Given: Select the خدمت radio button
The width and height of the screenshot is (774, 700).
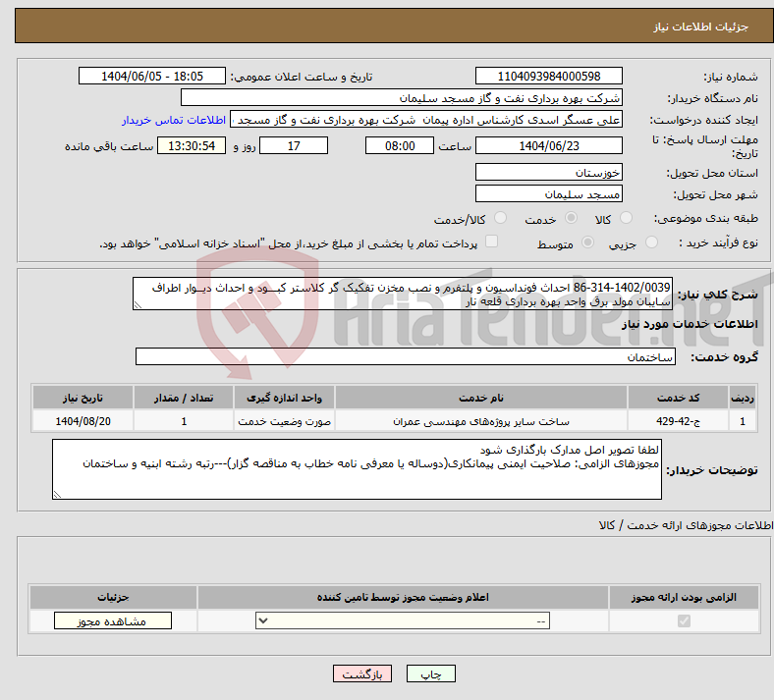Looking at the screenshot, I should point(571,218).
